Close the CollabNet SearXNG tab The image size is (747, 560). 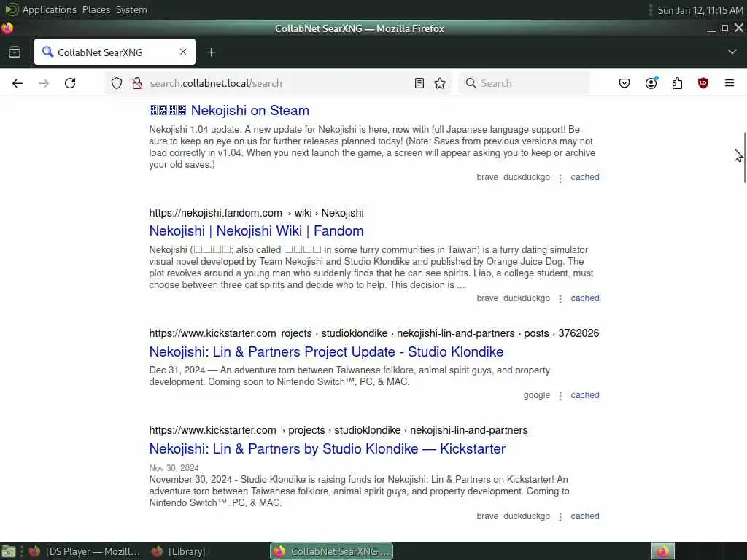tap(183, 52)
